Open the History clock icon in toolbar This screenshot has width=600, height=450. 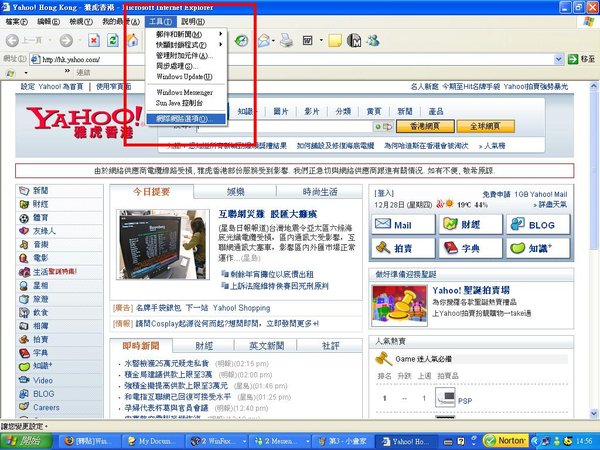point(241,40)
